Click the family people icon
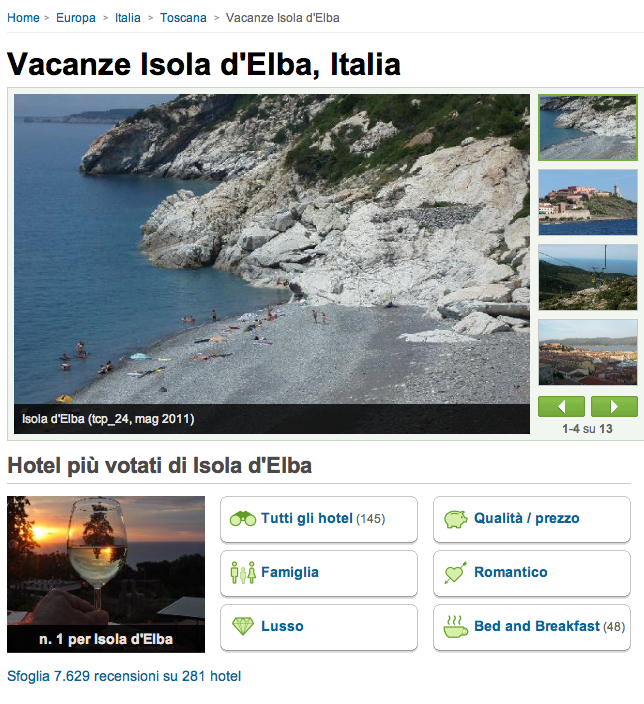Screen dimensions: 644x704 pos(243,572)
